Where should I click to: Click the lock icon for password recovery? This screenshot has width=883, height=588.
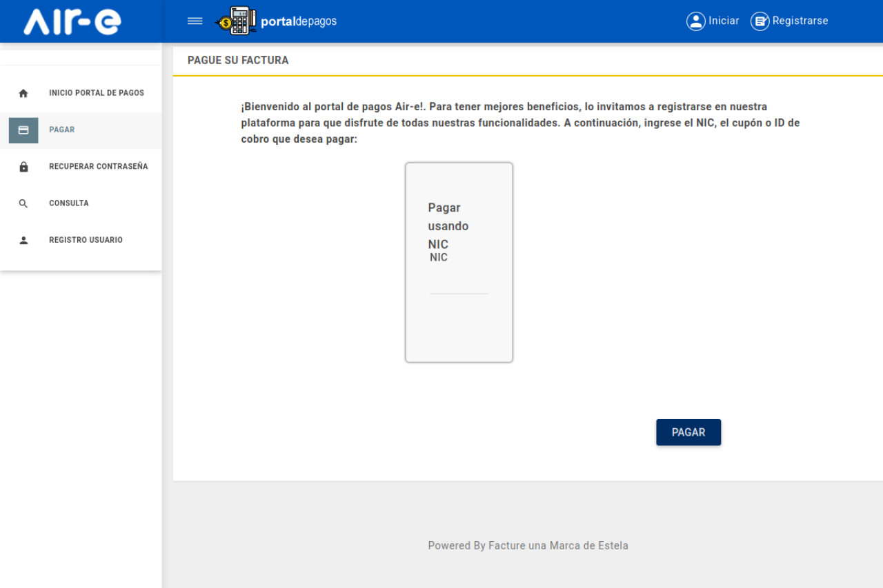23,167
